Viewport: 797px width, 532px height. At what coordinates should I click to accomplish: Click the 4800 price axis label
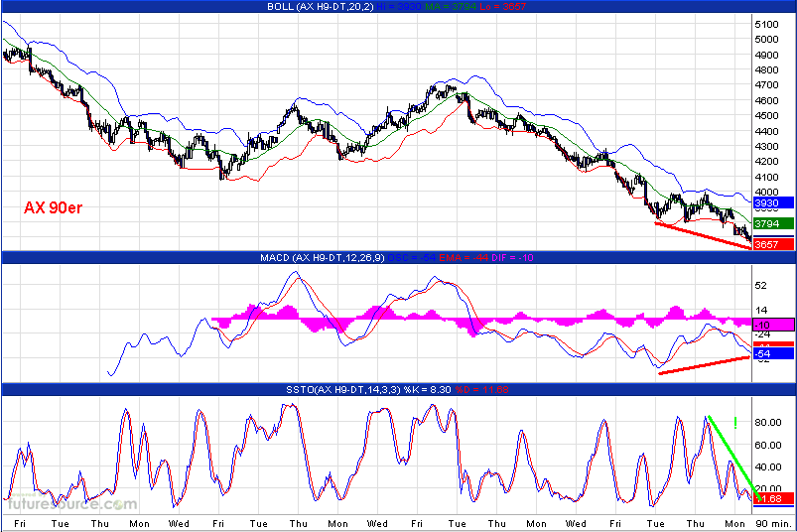(x=766, y=69)
